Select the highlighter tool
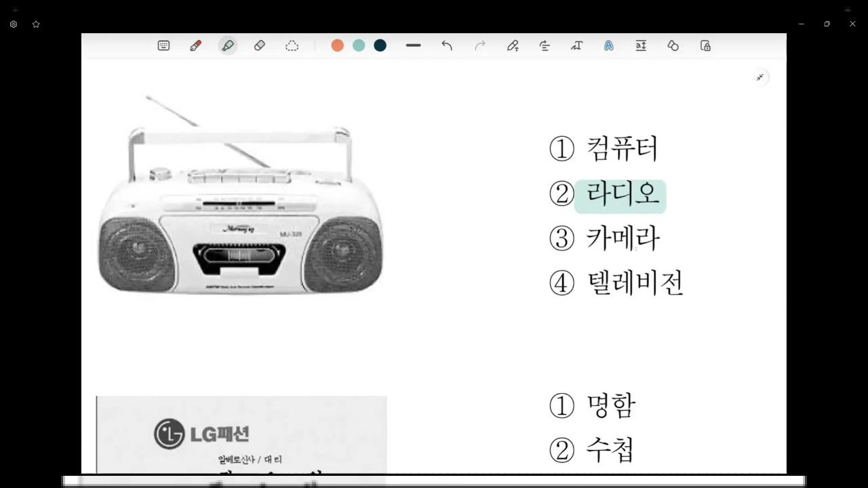This screenshot has width=868, height=488. point(228,45)
